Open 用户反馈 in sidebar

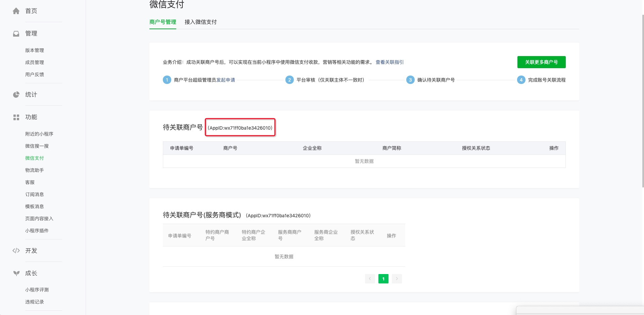pyautogui.click(x=35, y=75)
